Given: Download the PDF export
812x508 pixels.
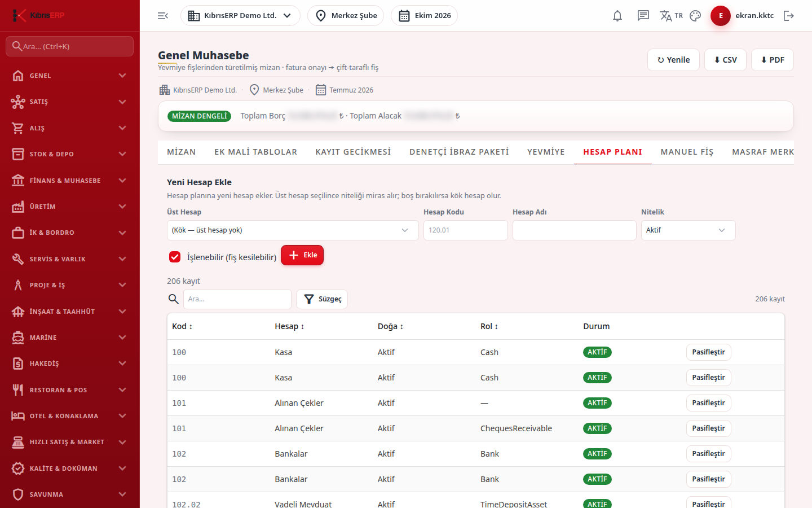Looking at the screenshot, I should 773,60.
